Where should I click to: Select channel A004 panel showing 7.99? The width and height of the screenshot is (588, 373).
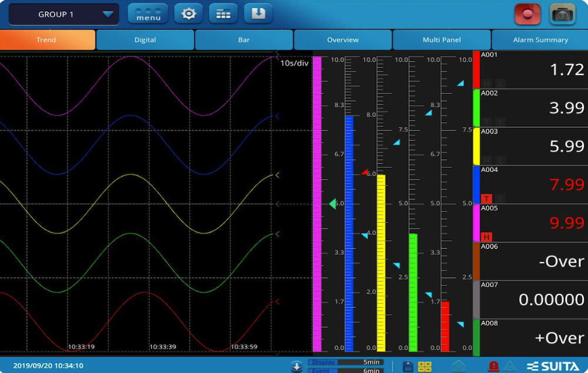coord(530,184)
